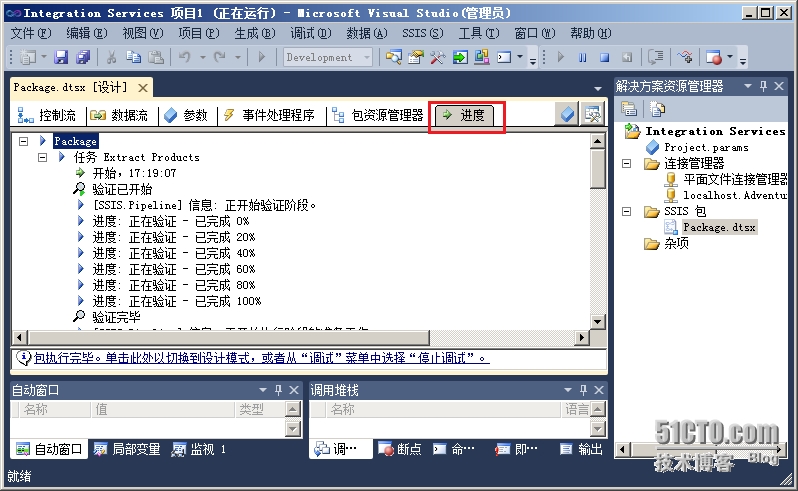Viewport: 798px width, 491px height.
Task: Toggle the Solution Explorer auto-hide pin
Action: (763, 86)
